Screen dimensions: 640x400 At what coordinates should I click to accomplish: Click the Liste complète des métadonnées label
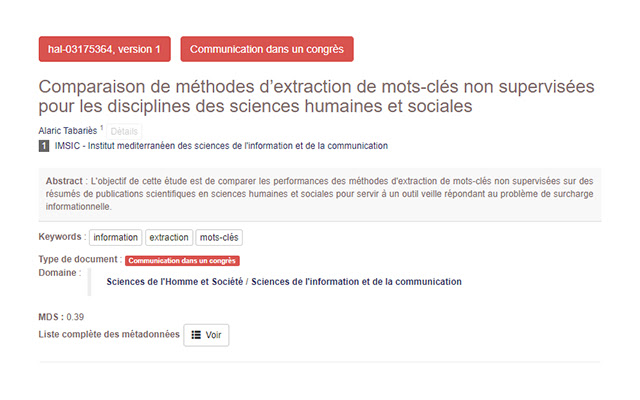click(x=109, y=334)
